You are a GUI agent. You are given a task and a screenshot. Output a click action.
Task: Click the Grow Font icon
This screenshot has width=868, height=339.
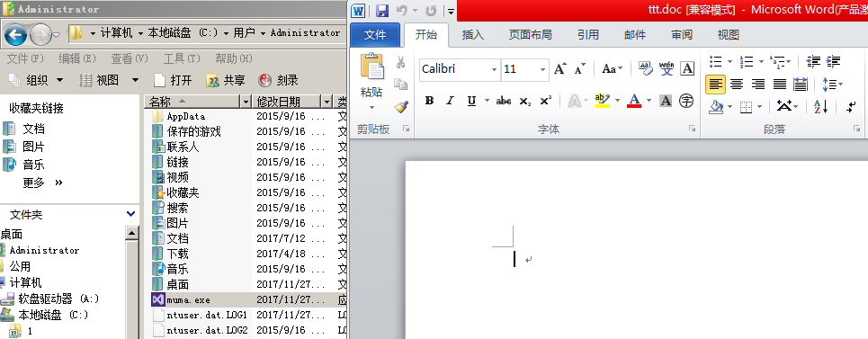(x=559, y=69)
